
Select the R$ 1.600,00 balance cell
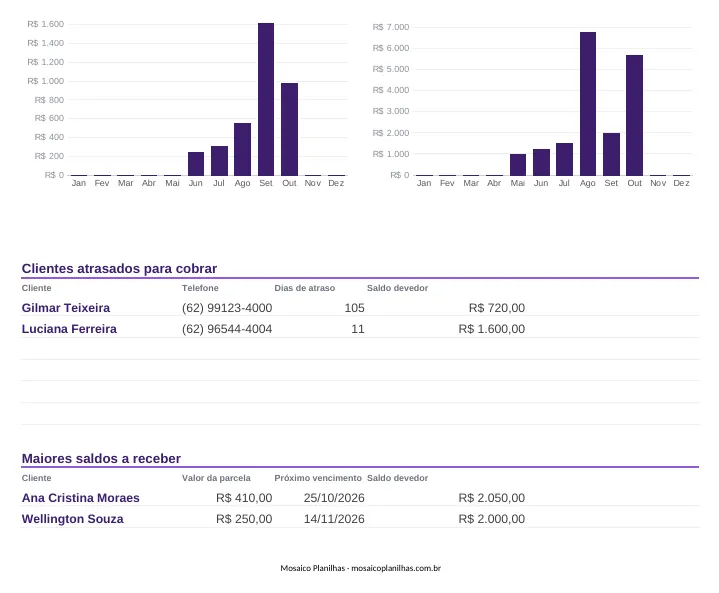(492, 329)
